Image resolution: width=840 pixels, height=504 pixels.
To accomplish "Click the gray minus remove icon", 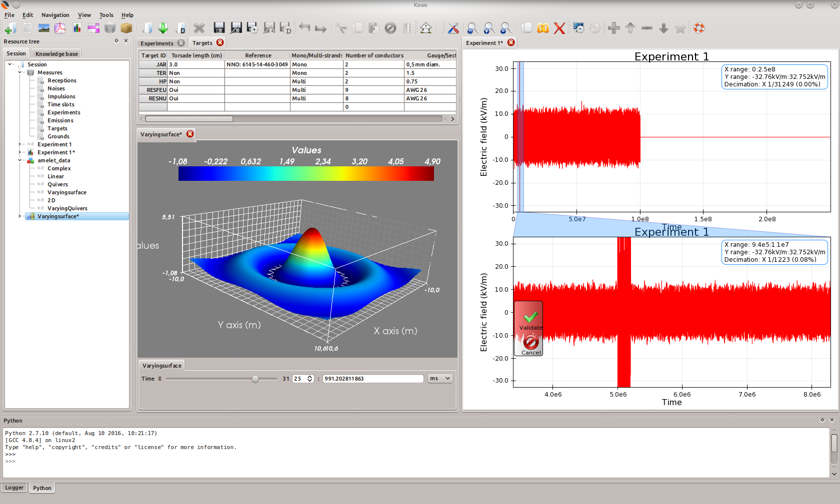I will [x=647, y=28].
